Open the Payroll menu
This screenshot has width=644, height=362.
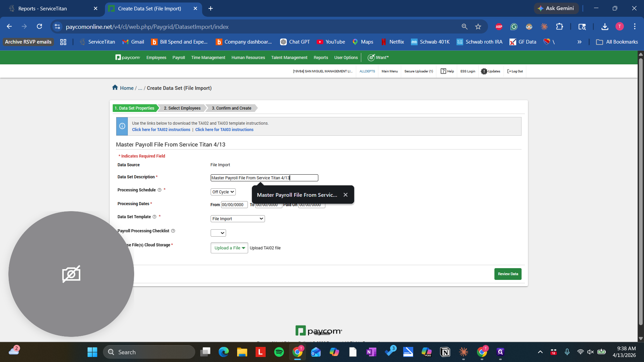178,58
